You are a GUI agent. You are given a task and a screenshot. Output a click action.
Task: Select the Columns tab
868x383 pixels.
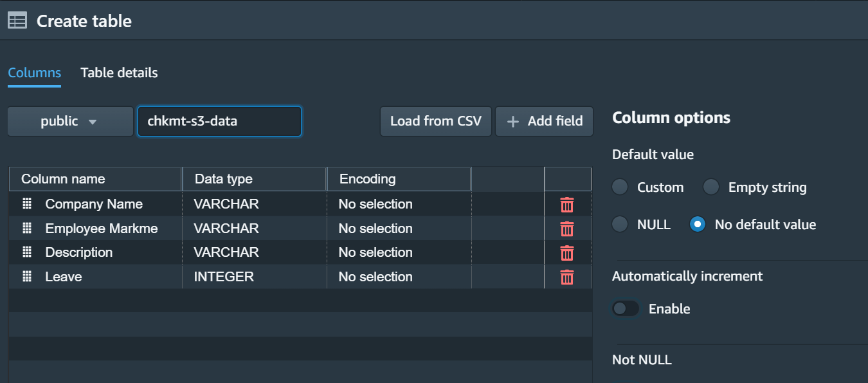coord(34,72)
